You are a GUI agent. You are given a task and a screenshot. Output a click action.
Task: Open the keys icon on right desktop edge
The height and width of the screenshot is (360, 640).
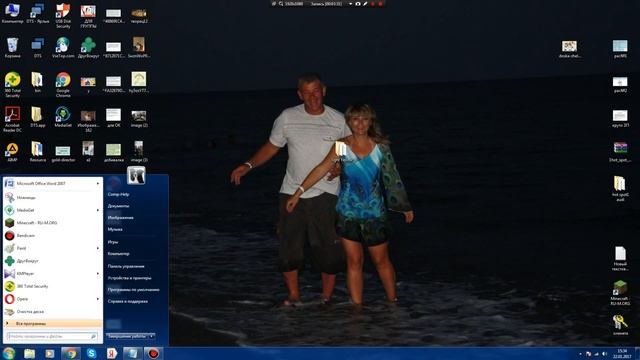[620, 325]
